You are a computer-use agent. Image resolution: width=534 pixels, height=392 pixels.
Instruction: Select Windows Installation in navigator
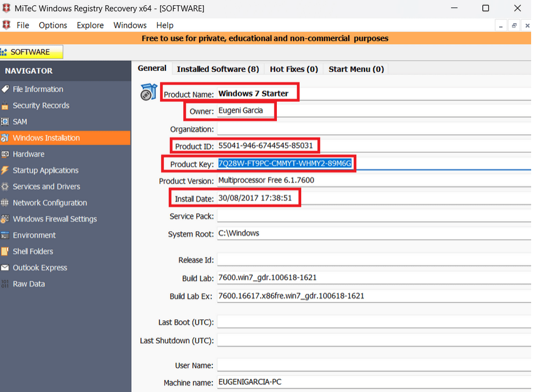pos(65,138)
